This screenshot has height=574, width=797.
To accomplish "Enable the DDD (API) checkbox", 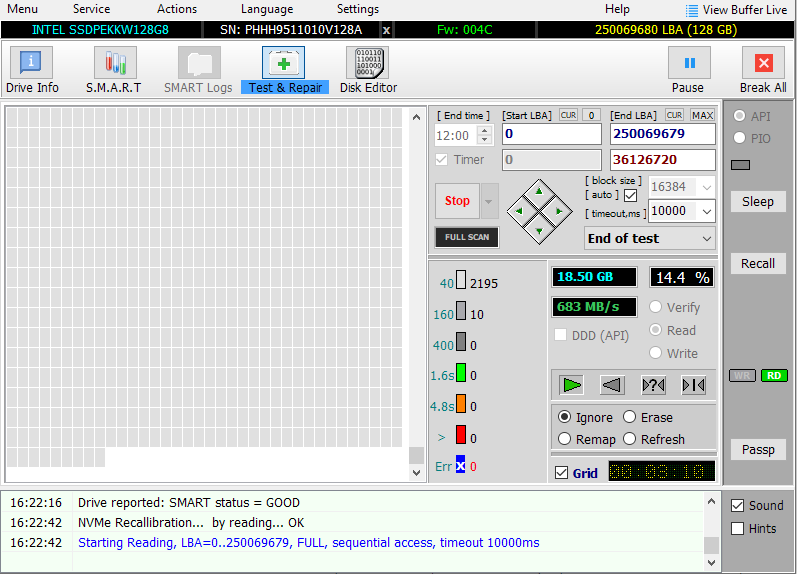I will coord(561,335).
